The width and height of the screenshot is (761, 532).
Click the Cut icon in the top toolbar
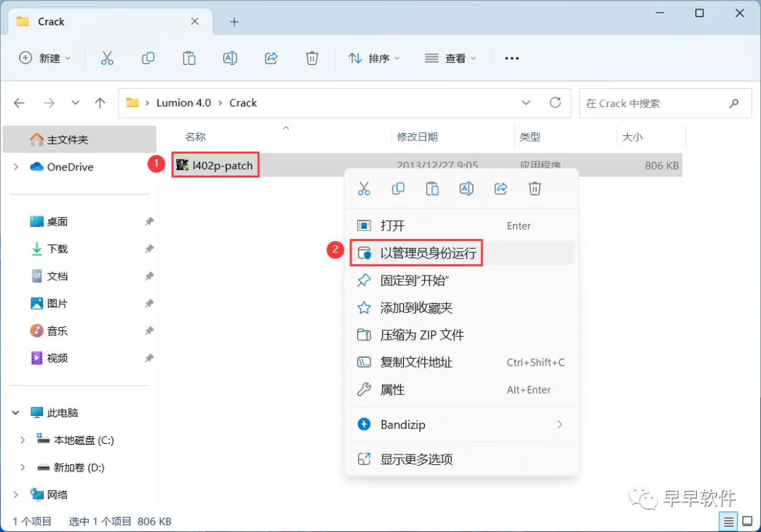click(x=107, y=58)
